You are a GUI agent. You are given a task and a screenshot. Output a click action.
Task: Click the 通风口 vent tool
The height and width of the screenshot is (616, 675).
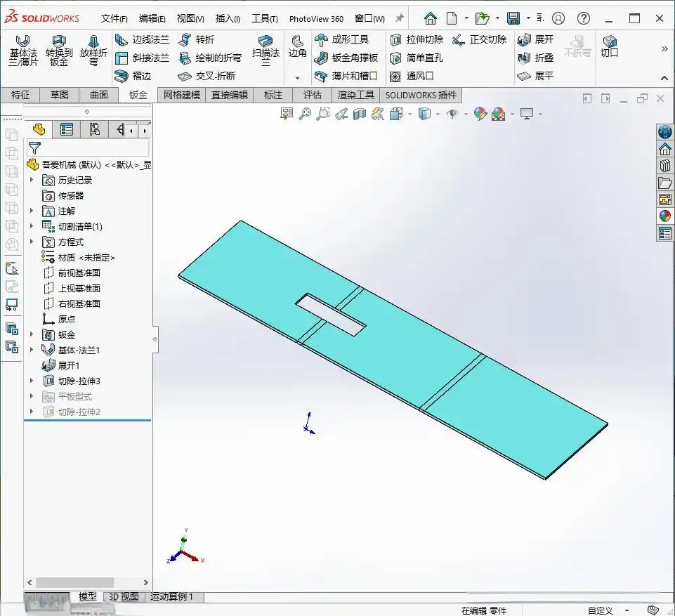pyautogui.click(x=412, y=76)
